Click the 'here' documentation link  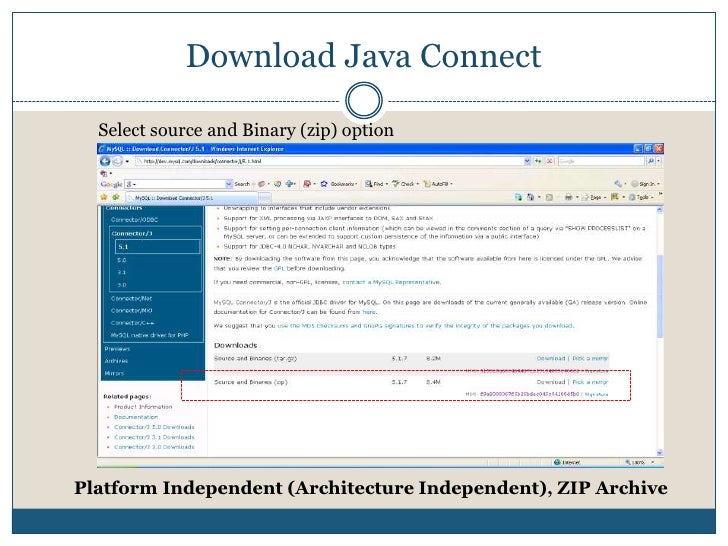coord(369,312)
